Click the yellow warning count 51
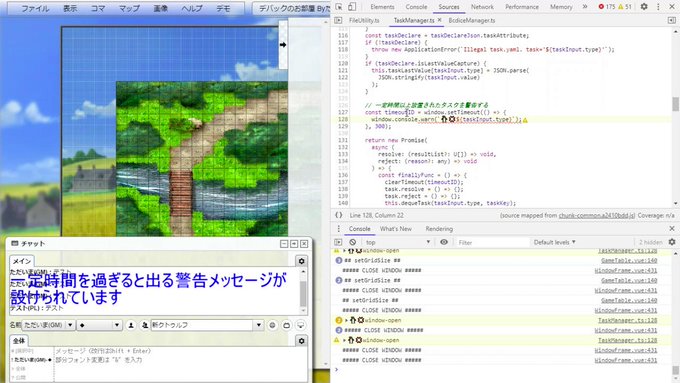The width and height of the screenshot is (680, 383). (x=625, y=7)
